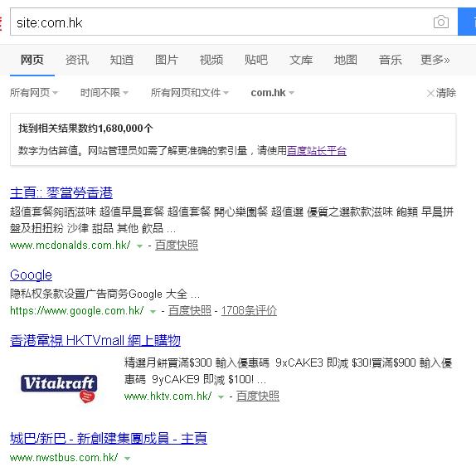Click the blue search button
Image resolution: width=476 pixels, height=467 pixels.
[x=467, y=22]
